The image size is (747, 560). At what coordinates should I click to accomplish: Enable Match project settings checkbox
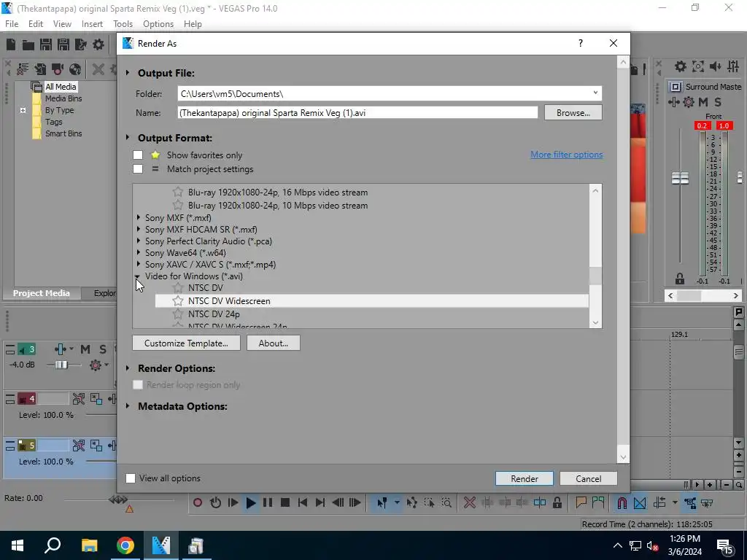tap(138, 168)
